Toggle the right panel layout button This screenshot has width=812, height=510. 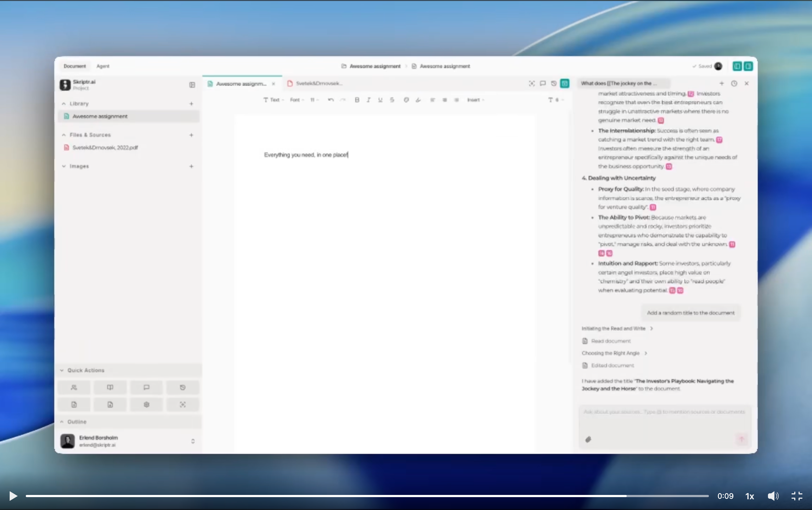click(x=748, y=66)
